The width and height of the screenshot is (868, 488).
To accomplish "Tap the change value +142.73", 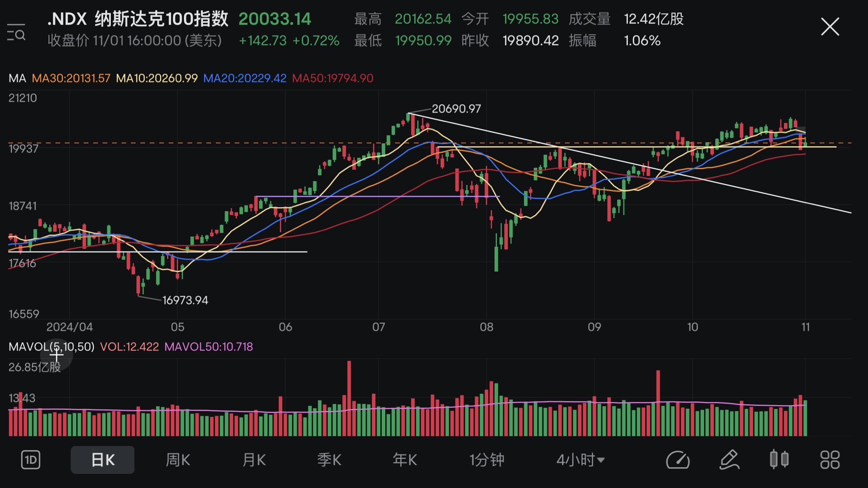I will (x=262, y=41).
